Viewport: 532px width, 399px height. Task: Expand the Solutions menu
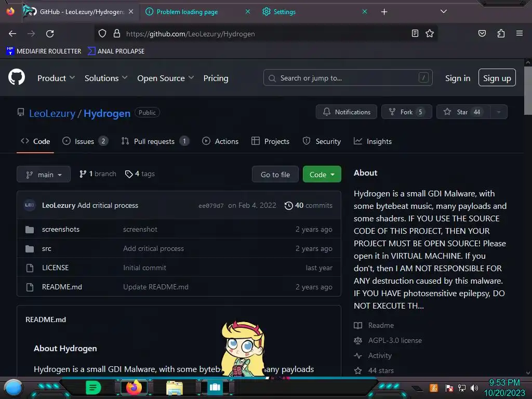click(x=106, y=78)
